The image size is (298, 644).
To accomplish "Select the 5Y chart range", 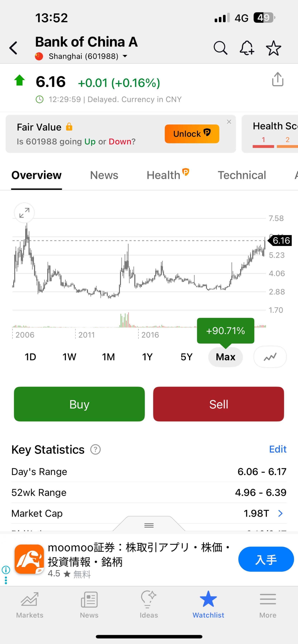I will pyautogui.click(x=186, y=357).
